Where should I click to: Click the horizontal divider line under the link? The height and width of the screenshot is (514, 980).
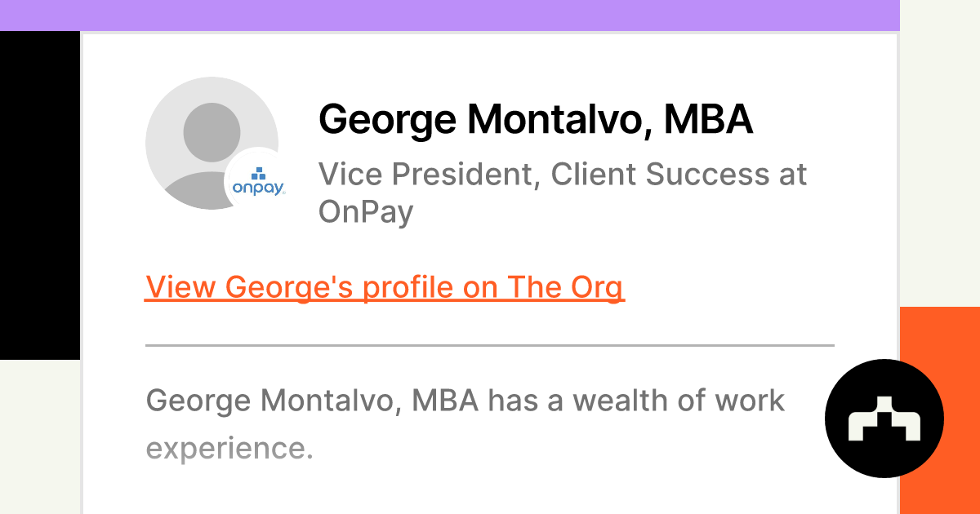[x=489, y=345]
